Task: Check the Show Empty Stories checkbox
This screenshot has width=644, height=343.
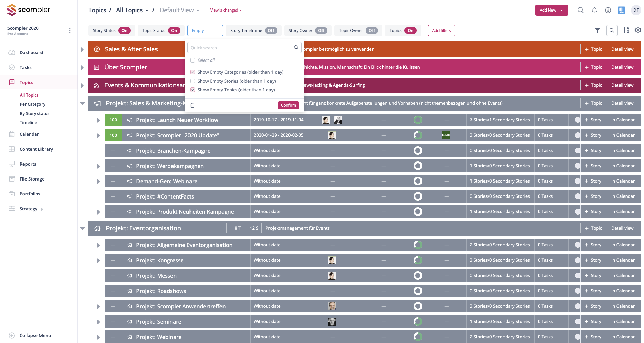Action: (x=193, y=81)
